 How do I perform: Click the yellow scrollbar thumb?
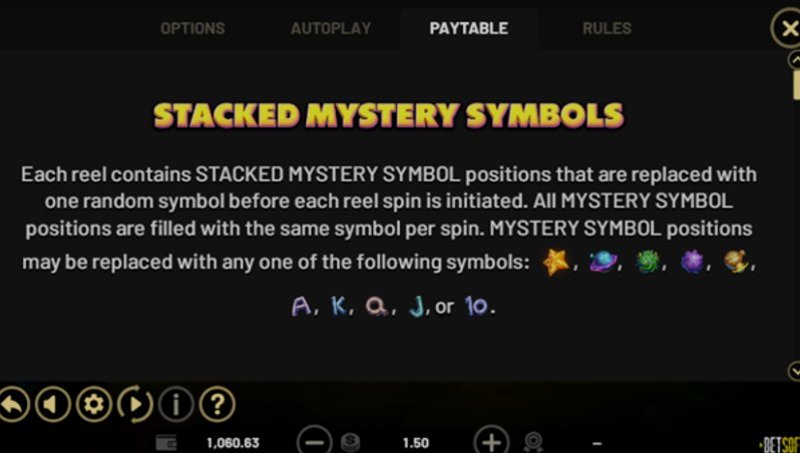796,85
